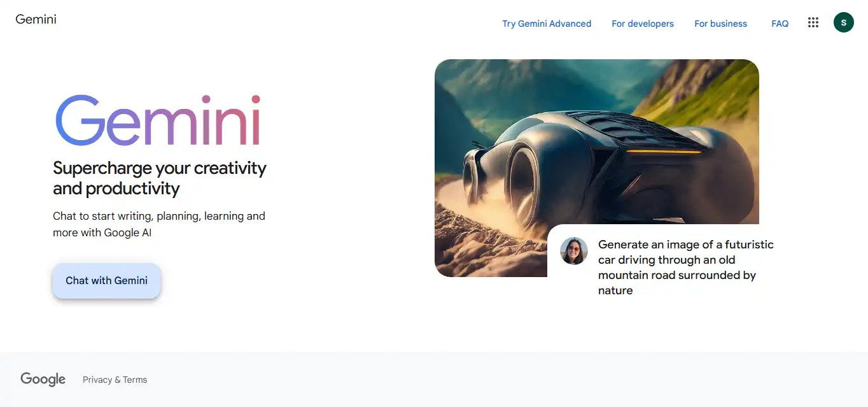Click the 'Generate an image of a futuristic car' prompt
The image size is (868, 407).
pyautogui.click(x=686, y=268)
